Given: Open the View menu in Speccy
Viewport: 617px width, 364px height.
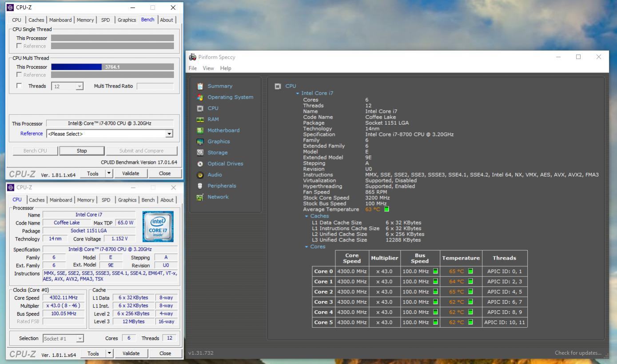Looking at the screenshot, I should click(208, 68).
